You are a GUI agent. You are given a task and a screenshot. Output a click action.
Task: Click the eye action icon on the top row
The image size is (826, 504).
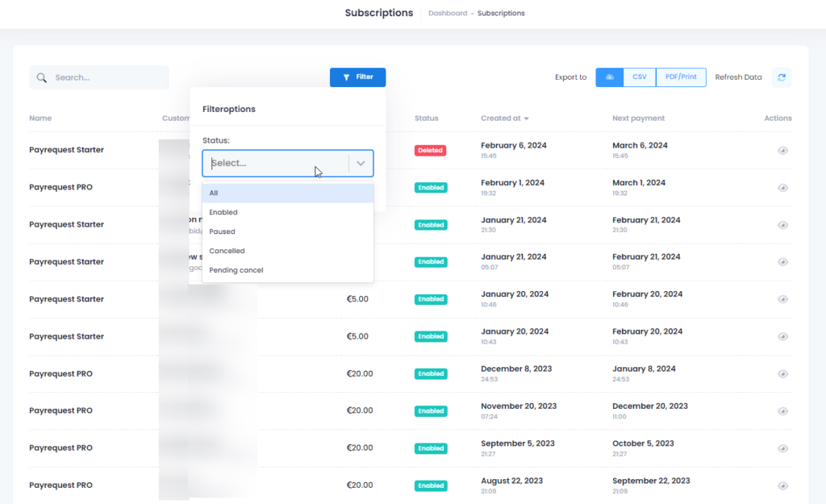(x=782, y=150)
